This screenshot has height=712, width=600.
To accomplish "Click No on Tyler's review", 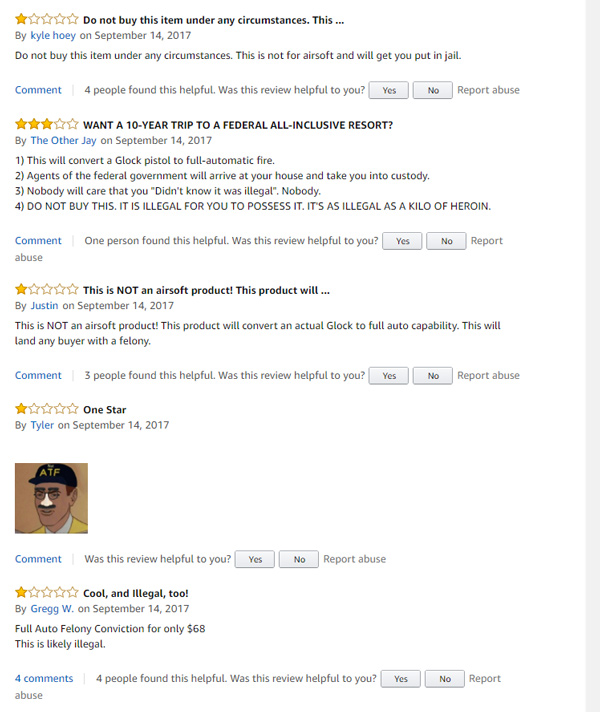I will (x=298, y=559).
